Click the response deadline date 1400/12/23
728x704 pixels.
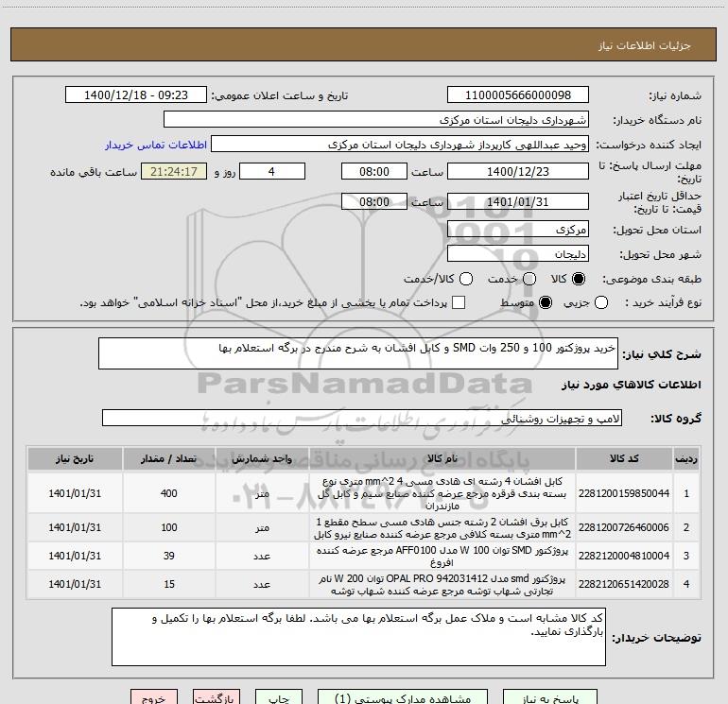[x=518, y=171]
